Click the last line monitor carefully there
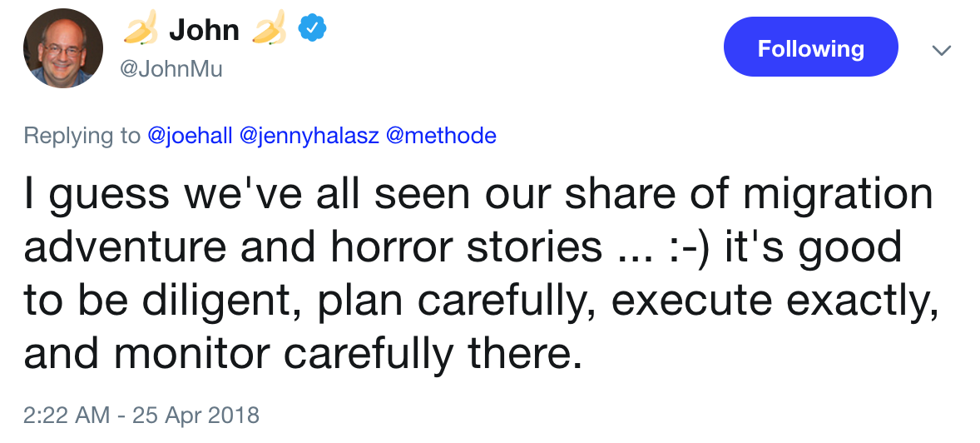This screenshot has width=980, height=443. tap(349, 356)
